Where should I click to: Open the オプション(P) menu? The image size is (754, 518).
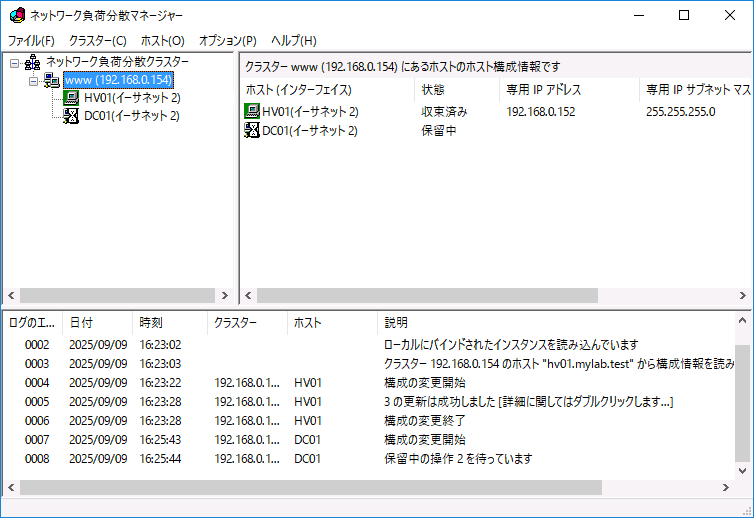[x=227, y=41]
